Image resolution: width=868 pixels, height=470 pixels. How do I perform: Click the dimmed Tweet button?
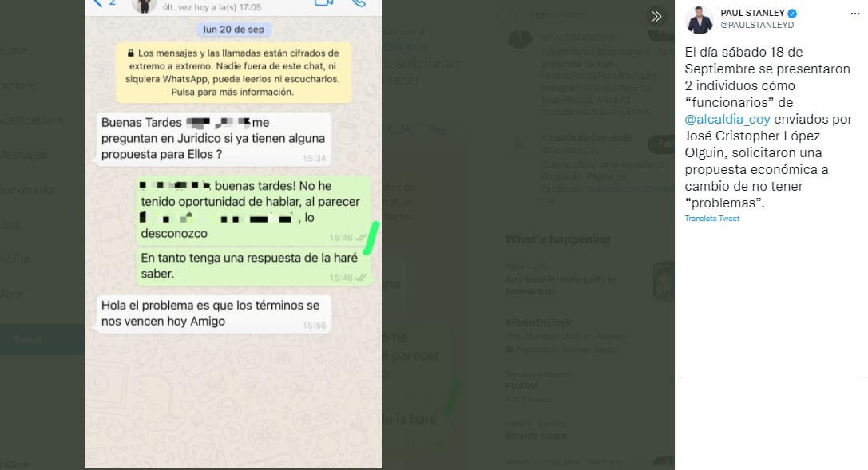click(x=29, y=339)
